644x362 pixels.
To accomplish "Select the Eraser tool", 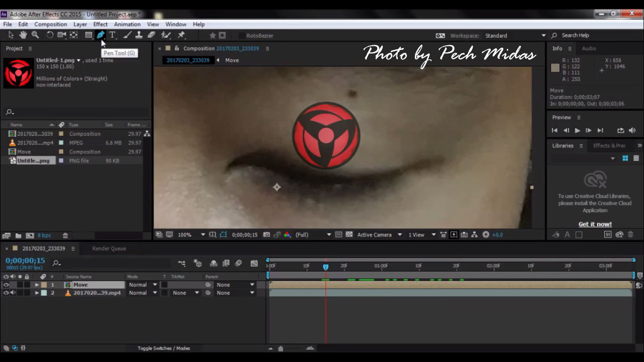I will pos(151,35).
